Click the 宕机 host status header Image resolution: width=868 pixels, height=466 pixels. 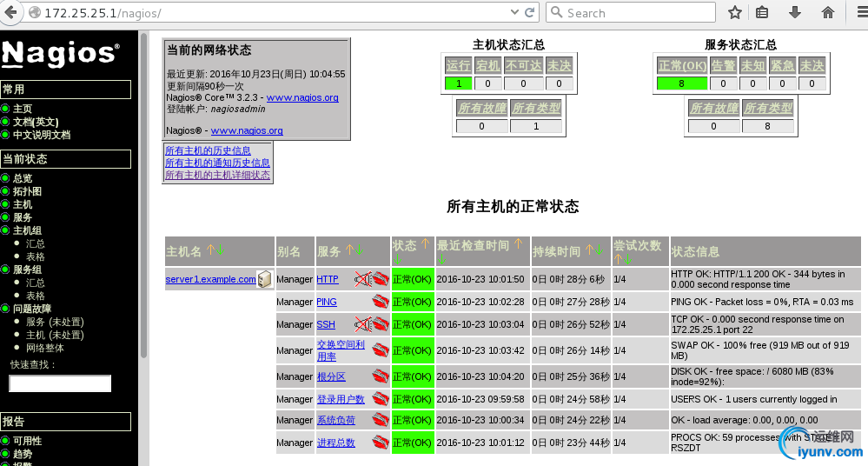(x=487, y=66)
